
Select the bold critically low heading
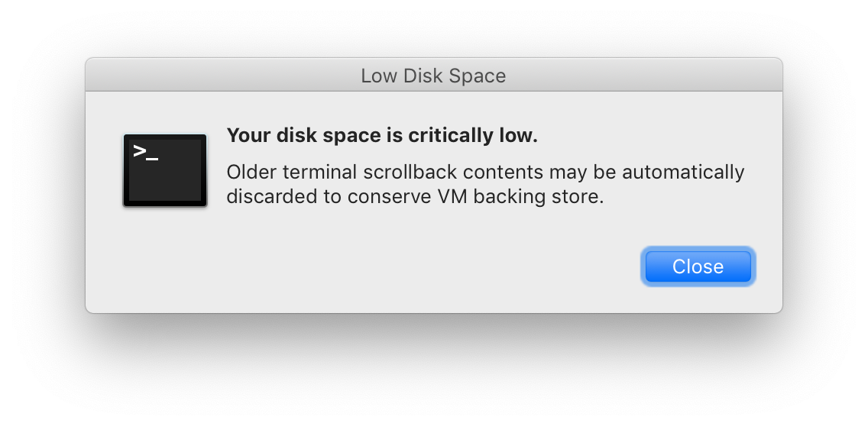[382, 136]
